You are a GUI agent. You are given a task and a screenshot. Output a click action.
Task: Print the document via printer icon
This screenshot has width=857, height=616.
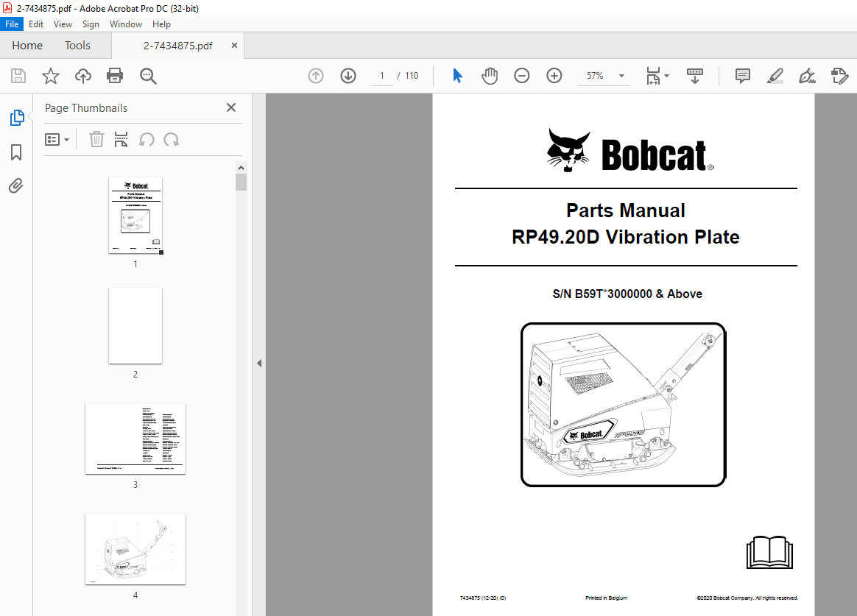click(115, 76)
